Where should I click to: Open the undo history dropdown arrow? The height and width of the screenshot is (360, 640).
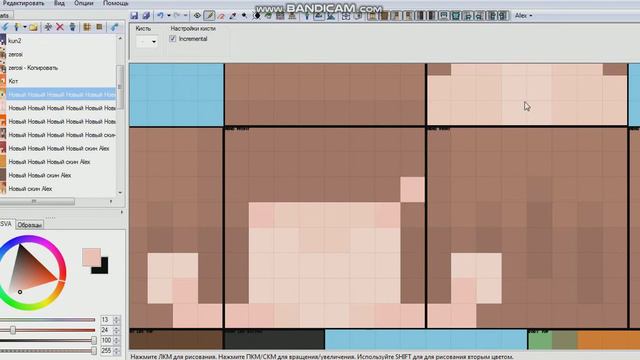coord(169,16)
